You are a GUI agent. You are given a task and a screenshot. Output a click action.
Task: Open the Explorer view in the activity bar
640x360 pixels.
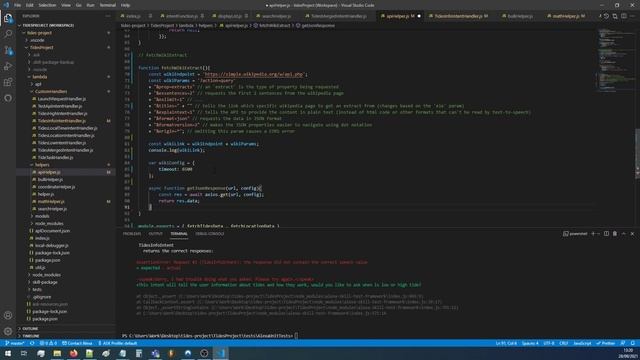pyautogui.click(x=8, y=18)
